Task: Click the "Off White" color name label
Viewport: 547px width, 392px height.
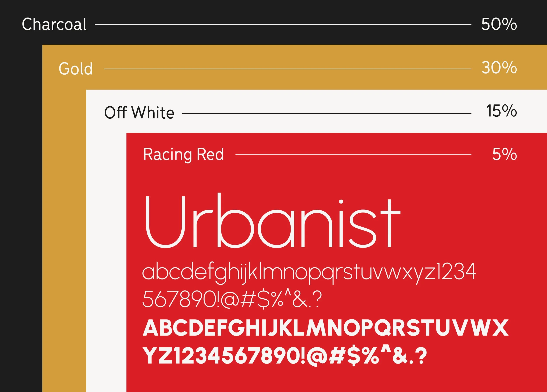Action: click(139, 113)
